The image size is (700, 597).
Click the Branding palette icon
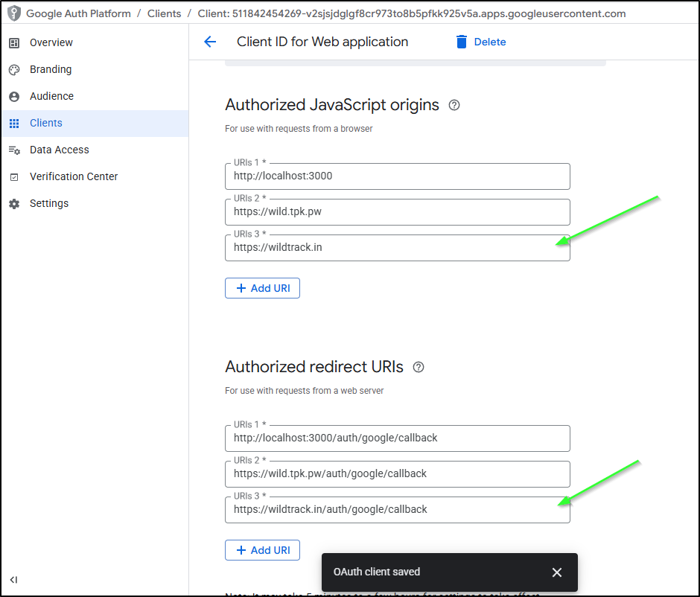click(x=14, y=70)
